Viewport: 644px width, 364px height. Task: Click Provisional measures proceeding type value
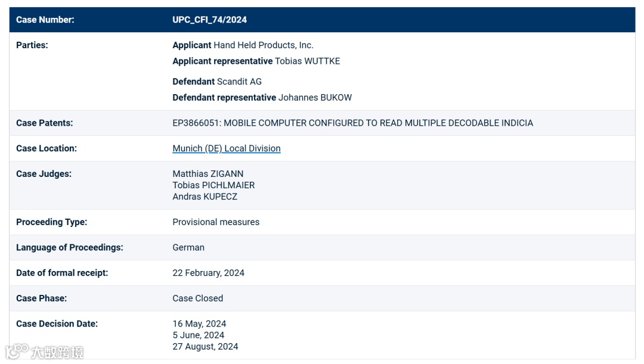click(x=216, y=222)
